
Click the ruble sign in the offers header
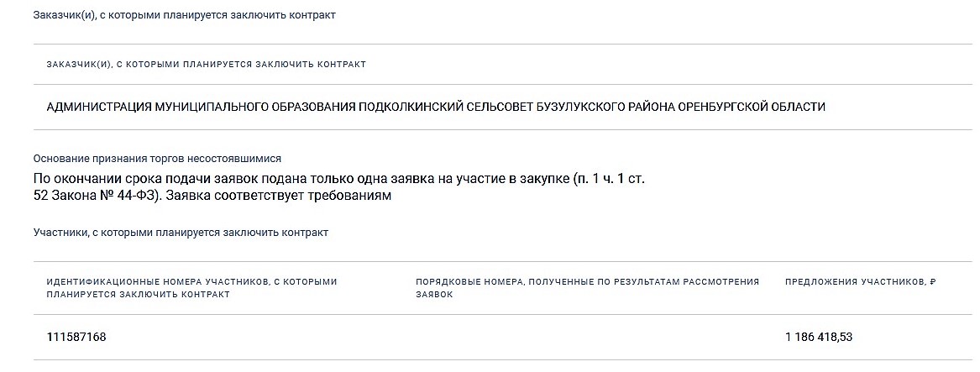932,282
